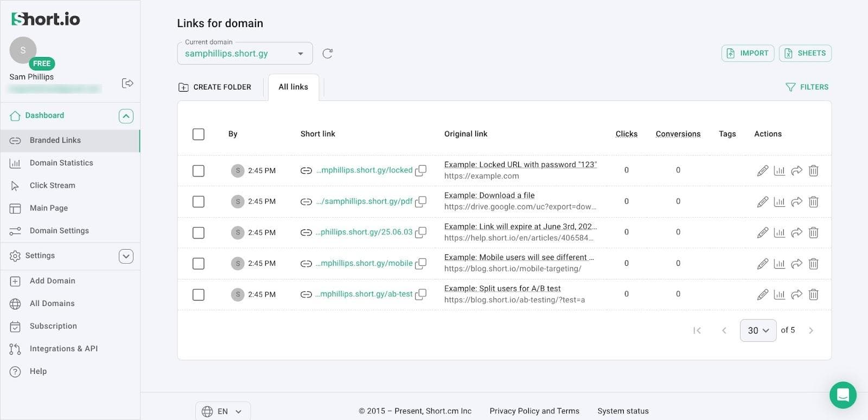Viewport: 868px width, 420px height.
Task: Tick the checkbox for the 25.06.03 link
Action: 199,232
